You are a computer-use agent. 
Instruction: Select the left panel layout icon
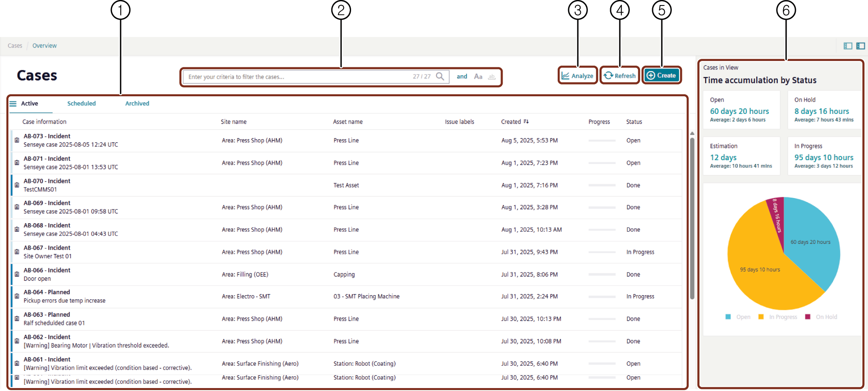[x=848, y=46]
